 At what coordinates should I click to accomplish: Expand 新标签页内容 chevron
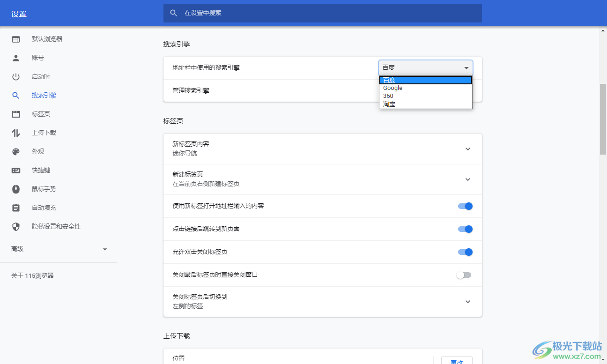pyautogui.click(x=467, y=149)
